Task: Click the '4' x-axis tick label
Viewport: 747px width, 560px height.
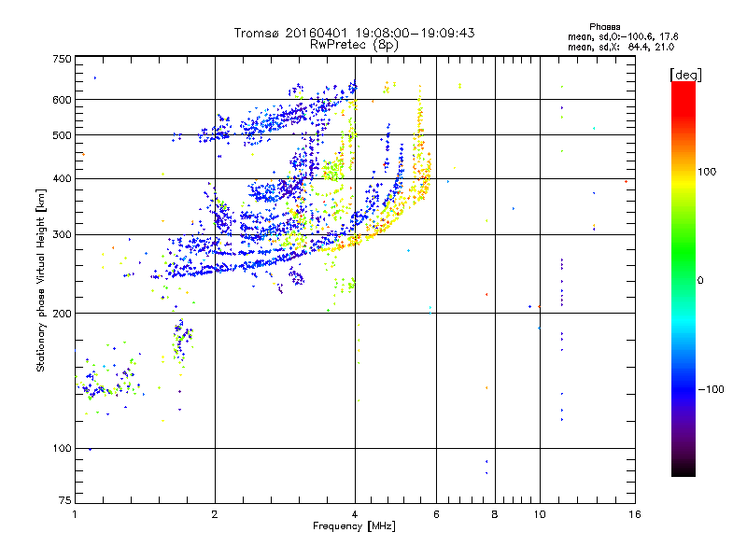Action: (x=355, y=514)
